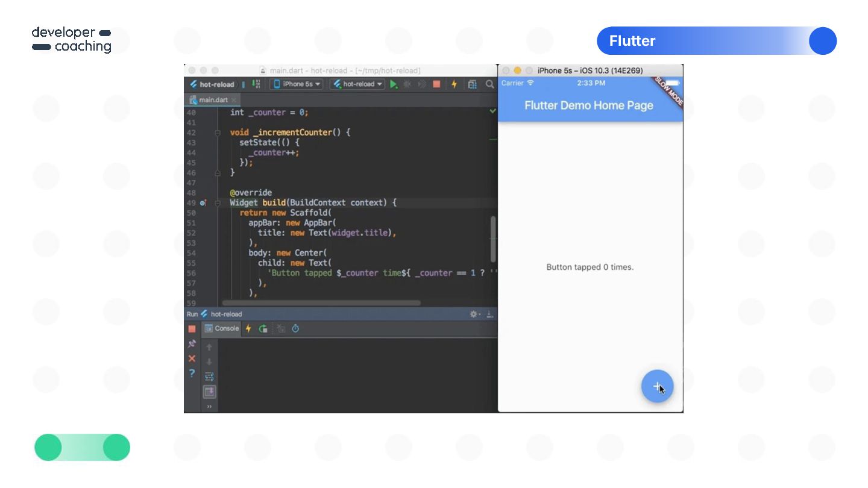
Task: Click the search magnifier icon in the toolbar
Action: [490, 84]
